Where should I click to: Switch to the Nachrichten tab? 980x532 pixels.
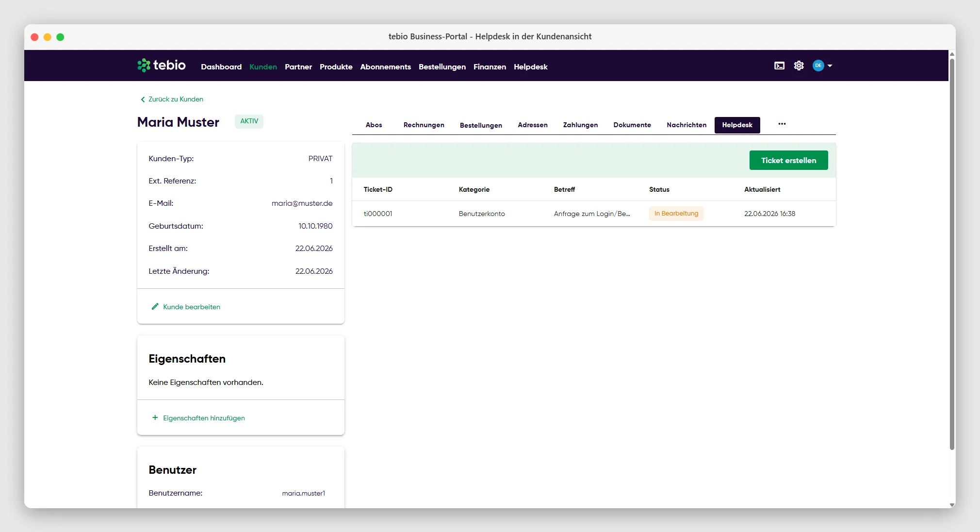[x=686, y=125]
